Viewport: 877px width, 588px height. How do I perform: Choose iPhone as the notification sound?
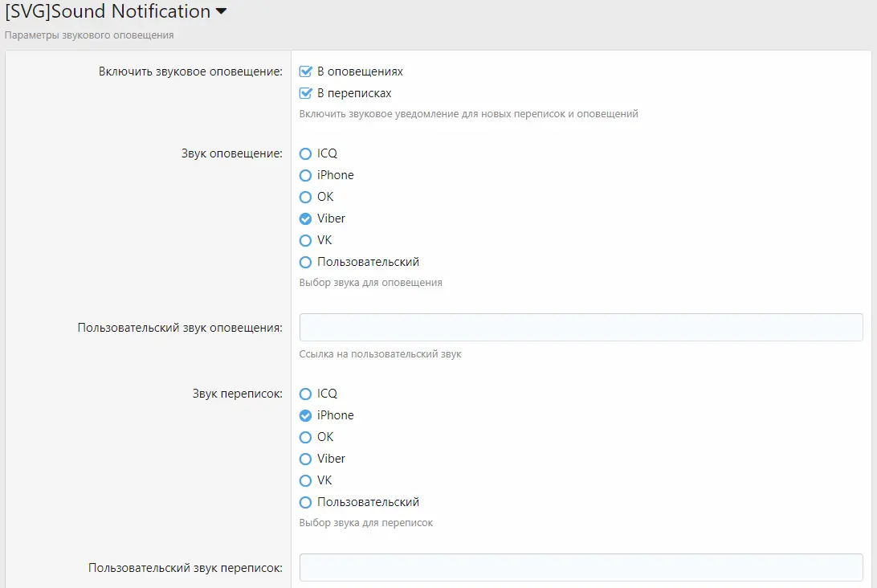click(x=305, y=175)
